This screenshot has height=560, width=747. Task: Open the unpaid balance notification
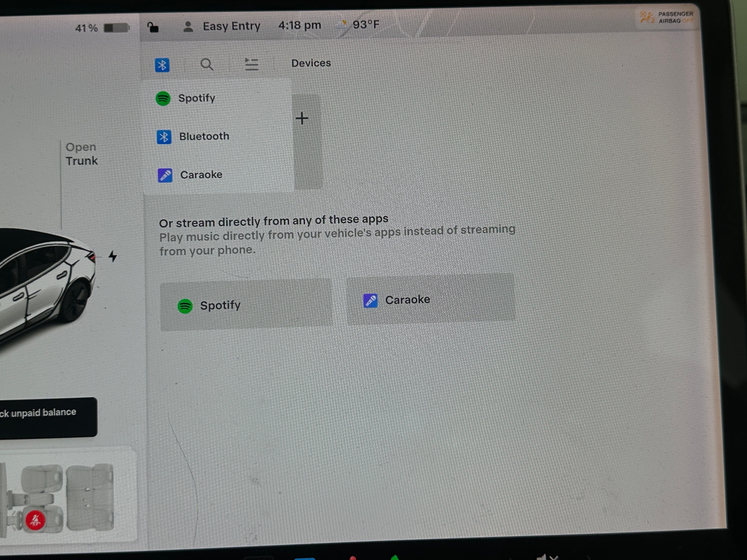point(48,417)
